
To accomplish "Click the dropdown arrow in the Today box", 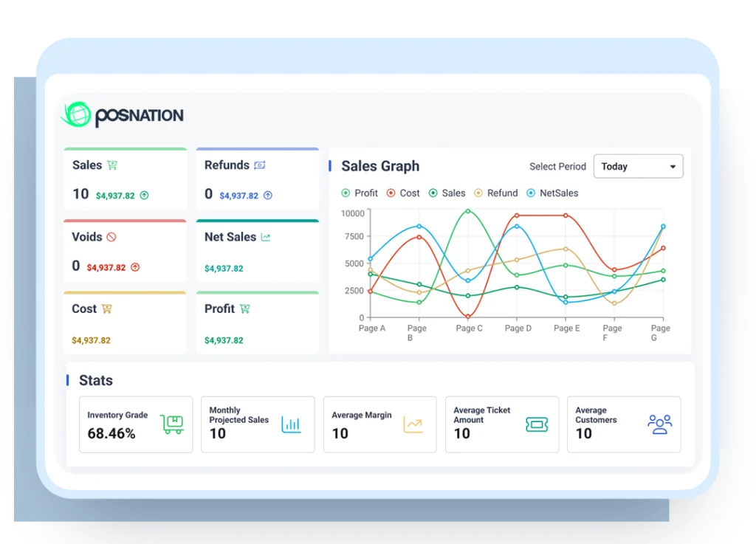I will pos(673,167).
